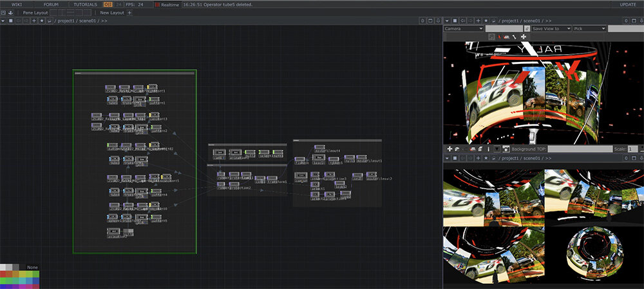The image size is (644, 289).
Task: Open the Camera dropdown in the viewer
Action: (x=464, y=29)
